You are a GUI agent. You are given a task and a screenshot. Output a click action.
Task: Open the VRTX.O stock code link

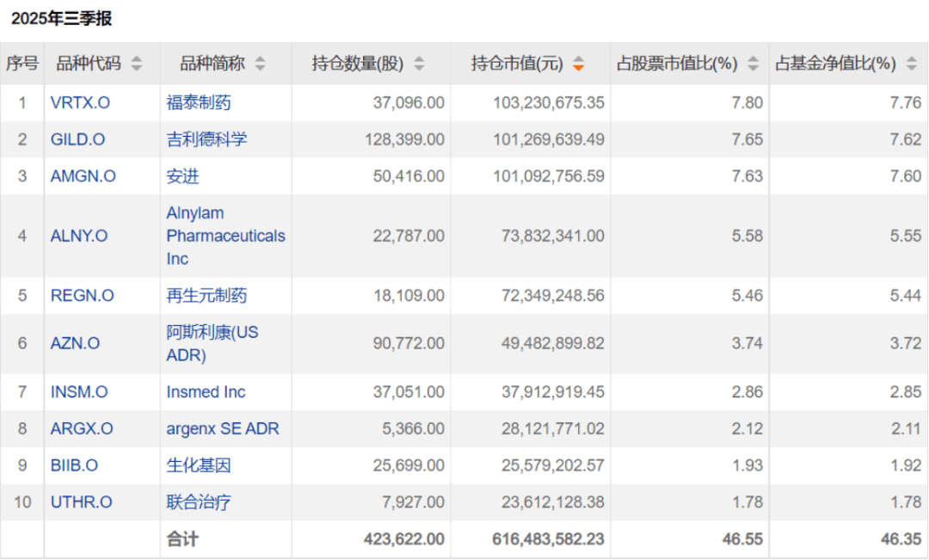[x=80, y=103]
